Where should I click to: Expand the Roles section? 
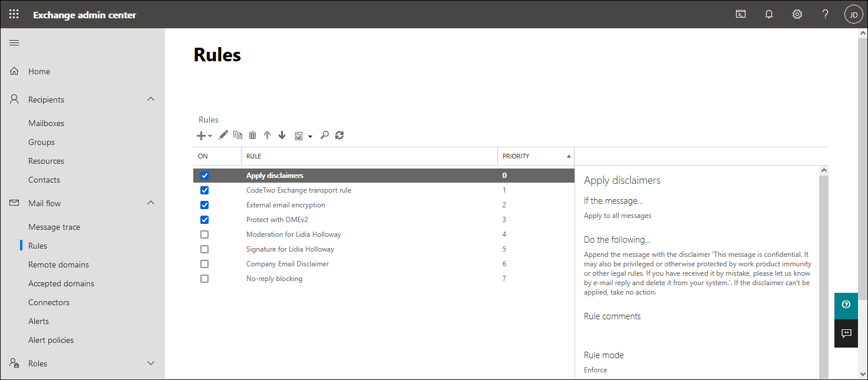coord(151,364)
